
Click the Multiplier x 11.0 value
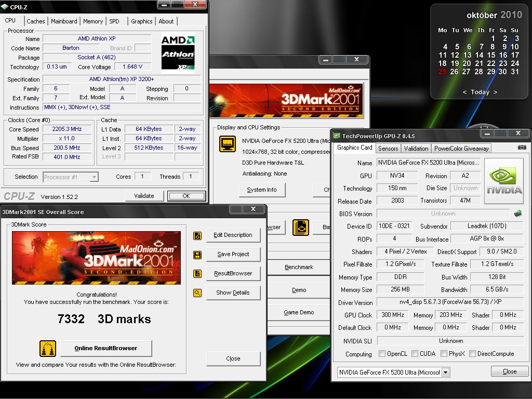(x=67, y=138)
